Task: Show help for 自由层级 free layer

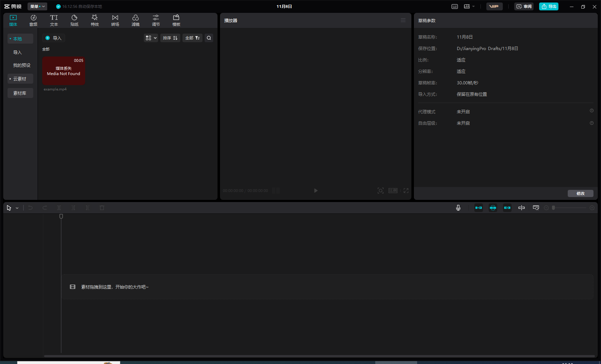Action: coord(592,123)
